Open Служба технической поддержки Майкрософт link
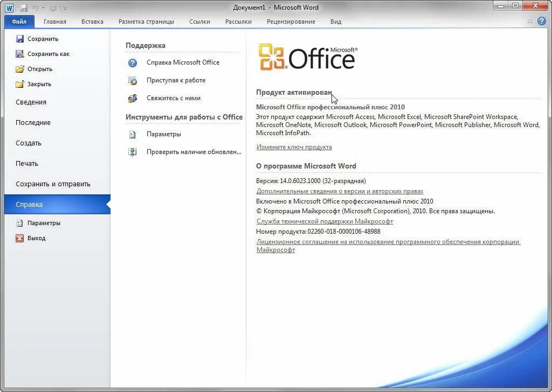Viewport: 552px width, 392px height. click(x=325, y=221)
